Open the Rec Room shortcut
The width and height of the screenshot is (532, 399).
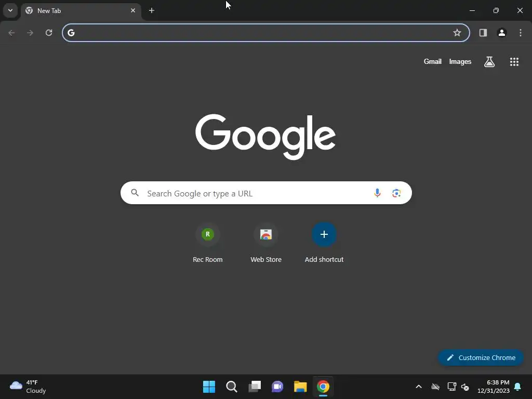point(208,243)
